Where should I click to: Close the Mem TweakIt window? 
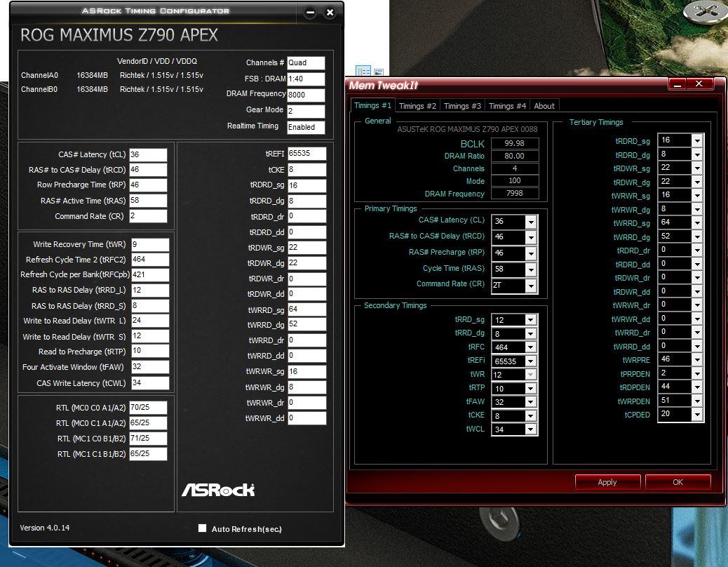coord(699,84)
